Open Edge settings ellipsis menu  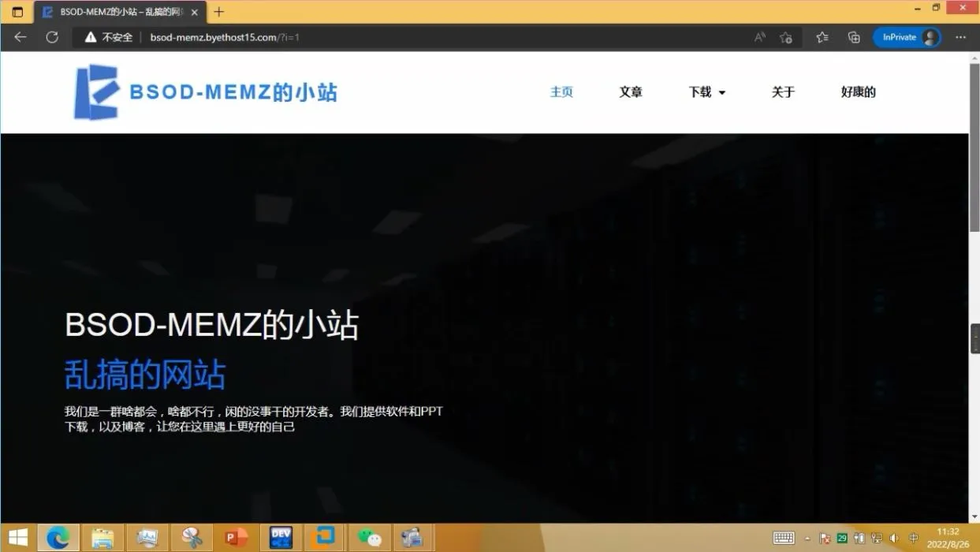[x=960, y=37]
